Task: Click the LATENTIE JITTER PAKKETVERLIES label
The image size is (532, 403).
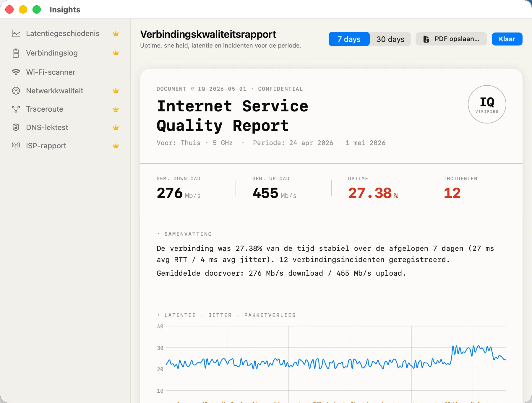Action: [x=230, y=315]
